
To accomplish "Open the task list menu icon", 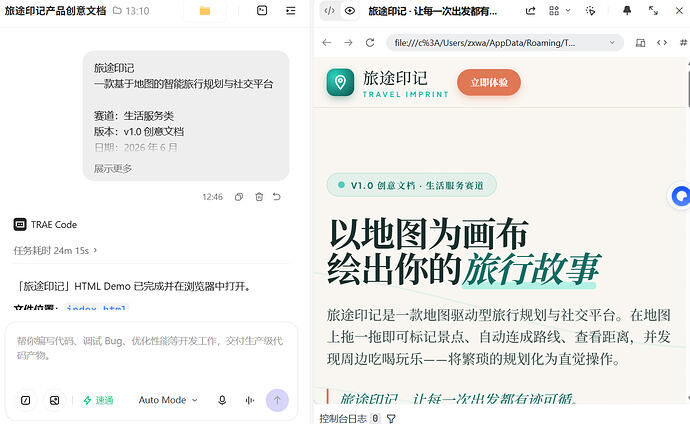I will coord(290,11).
